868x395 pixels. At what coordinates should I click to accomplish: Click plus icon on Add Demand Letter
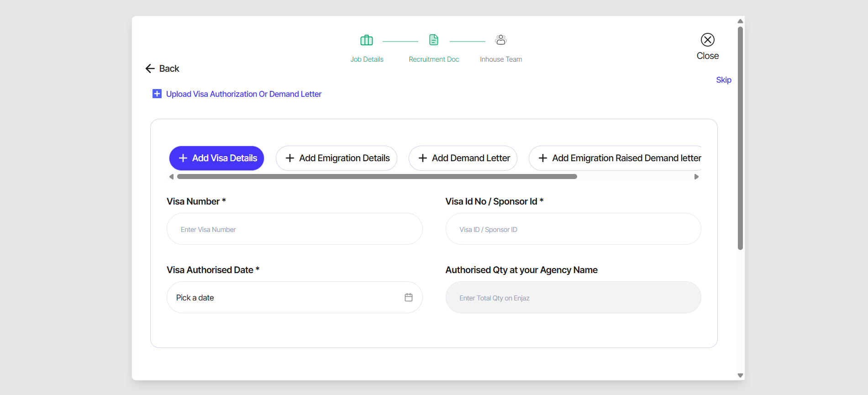[423, 158]
